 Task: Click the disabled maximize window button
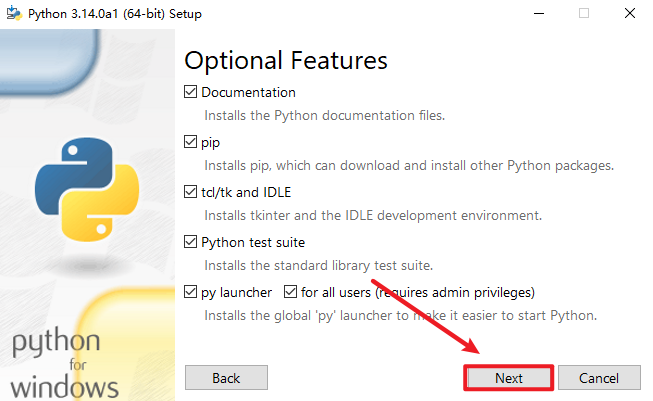coord(584,13)
